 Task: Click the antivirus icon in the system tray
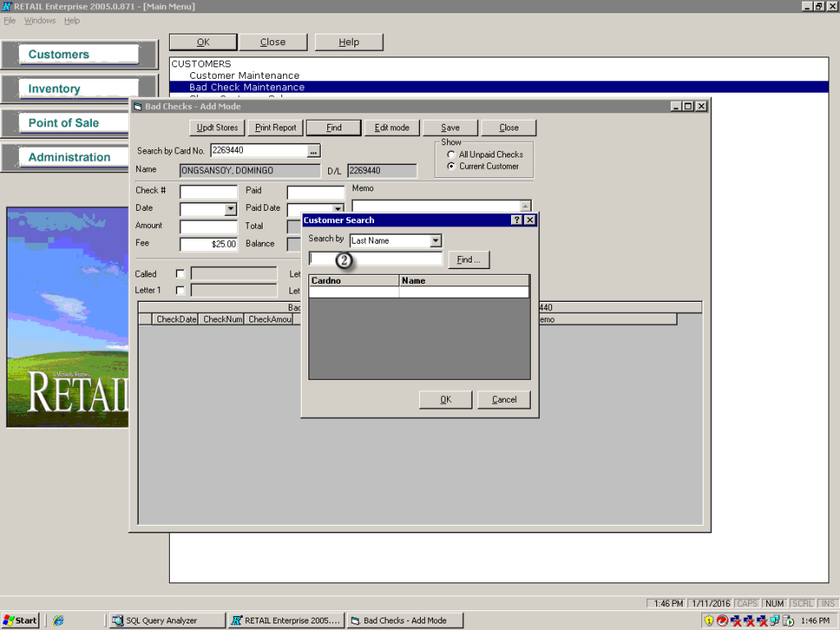723,620
